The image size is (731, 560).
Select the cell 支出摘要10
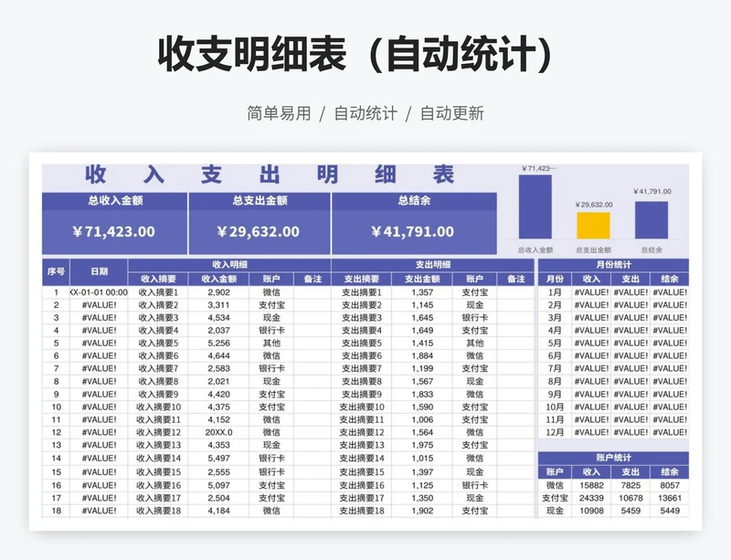point(361,407)
